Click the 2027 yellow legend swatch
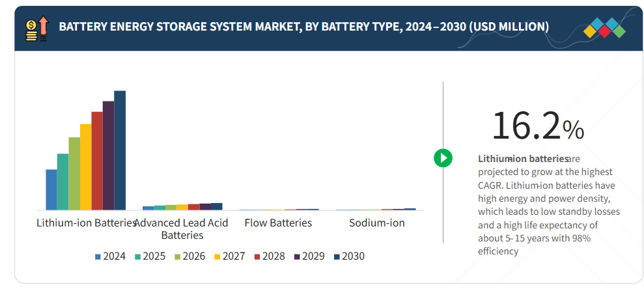The width and height of the screenshot is (644, 287). click(217, 256)
